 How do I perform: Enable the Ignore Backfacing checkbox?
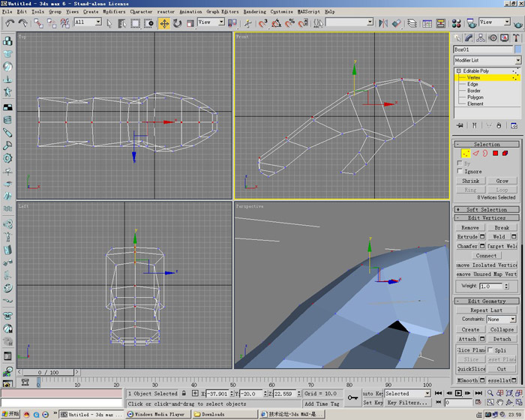(x=460, y=171)
